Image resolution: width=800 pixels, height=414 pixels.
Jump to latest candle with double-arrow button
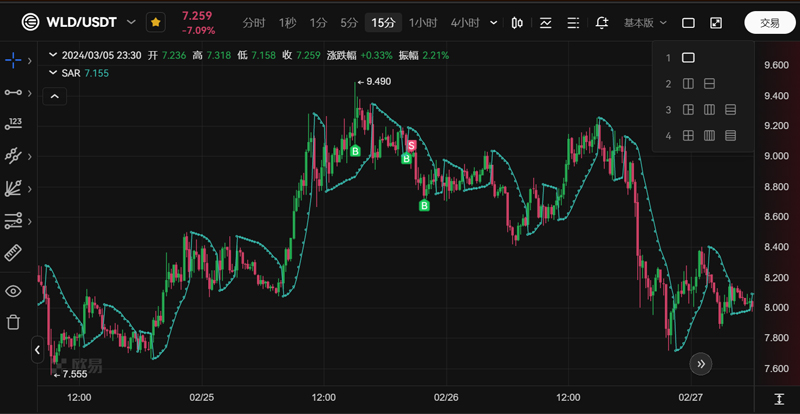702,364
